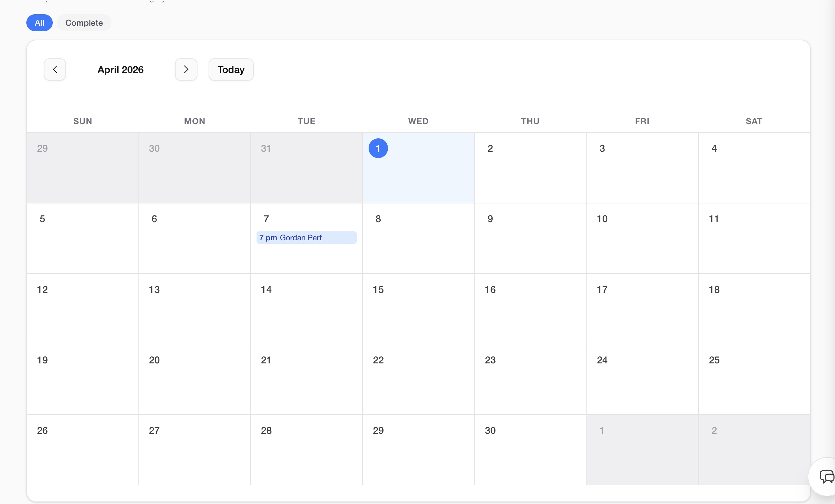Click the WED column header
835x504 pixels.
coord(418,121)
